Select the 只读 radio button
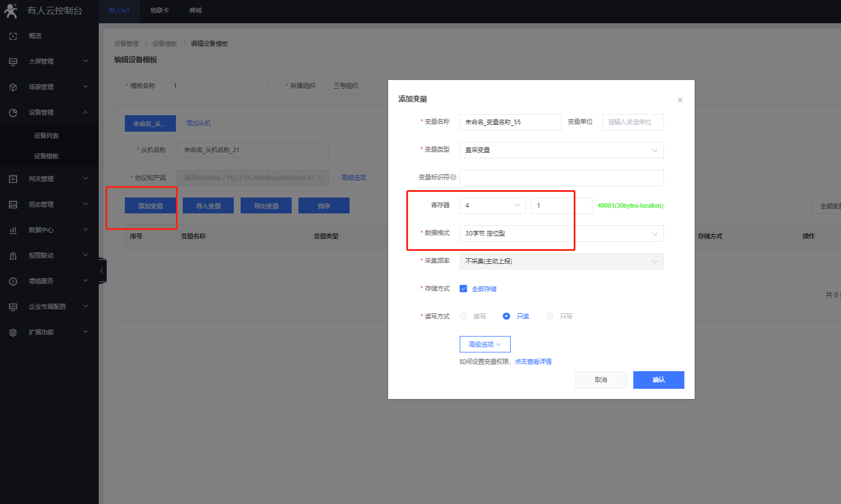Viewport: 841px width, 504px height. pos(506,316)
